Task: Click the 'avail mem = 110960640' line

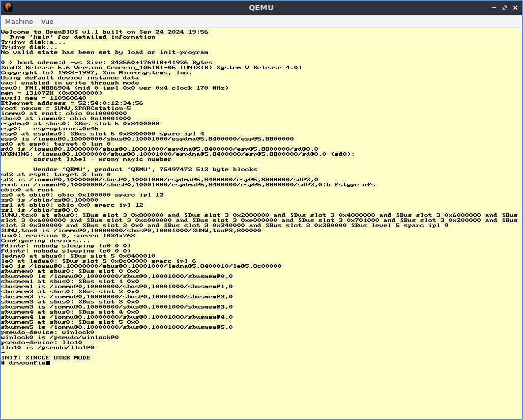Action: tap(43, 98)
